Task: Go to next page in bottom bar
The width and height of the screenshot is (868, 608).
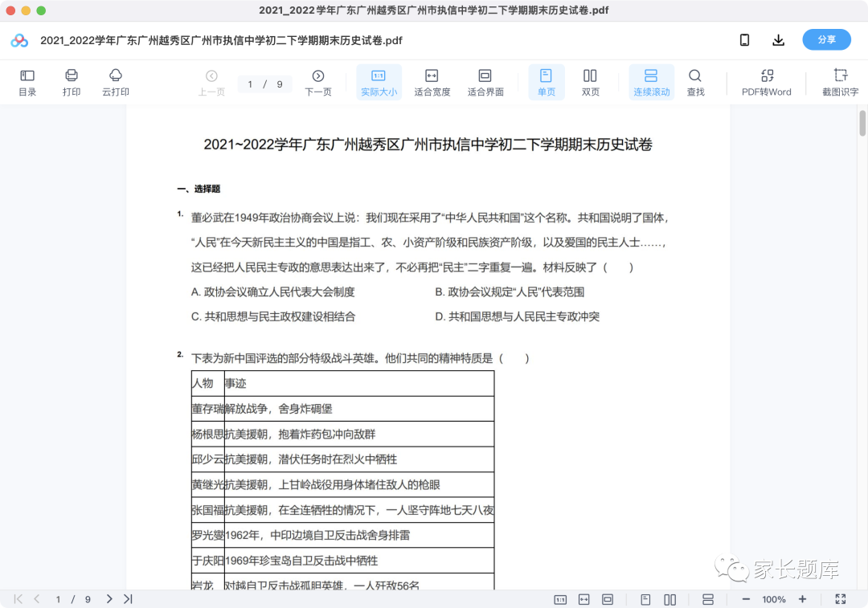Action: click(x=109, y=599)
